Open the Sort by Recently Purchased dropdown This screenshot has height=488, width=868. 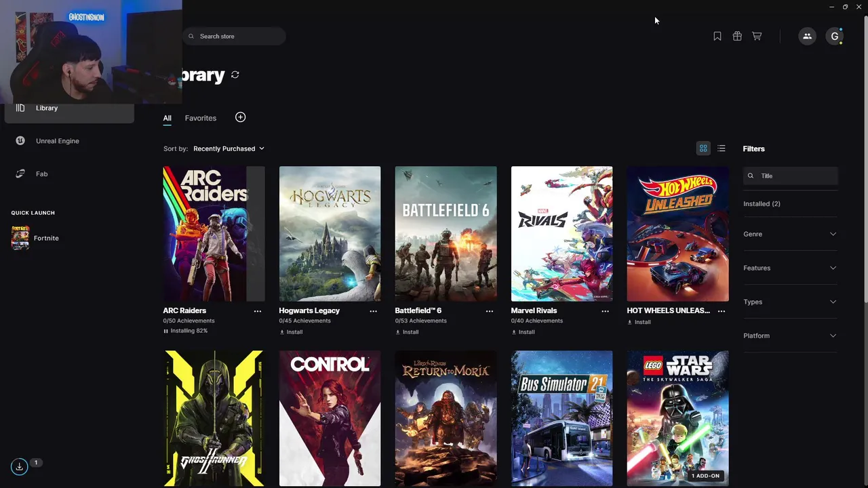(229, 148)
